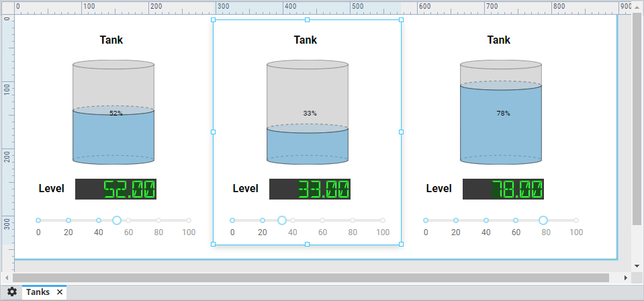Click the left-middle resize handle of selected tank
The height and width of the screenshot is (301, 644).
[213, 132]
